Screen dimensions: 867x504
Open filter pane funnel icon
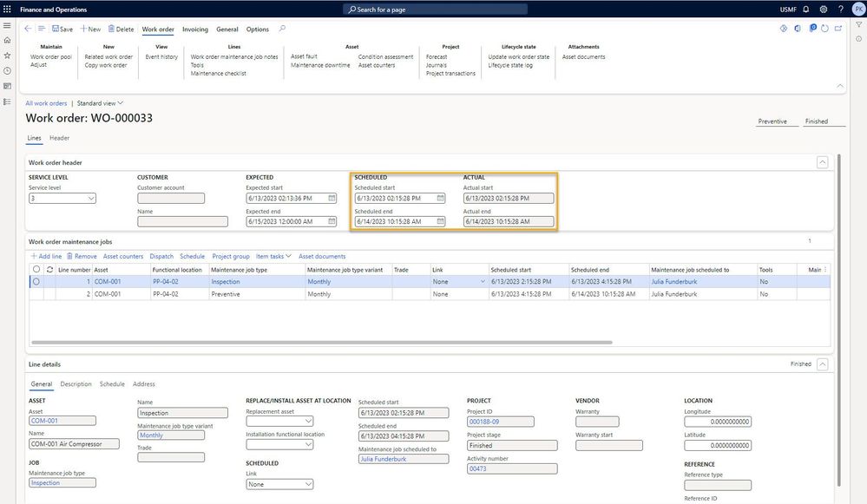tap(858, 25)
